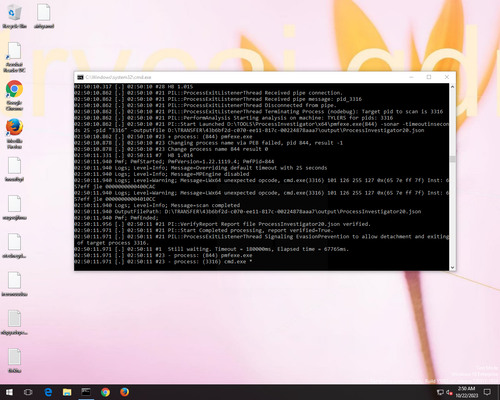
Task: Open the Google Chrome desktop shortcut
Action: 14,95
